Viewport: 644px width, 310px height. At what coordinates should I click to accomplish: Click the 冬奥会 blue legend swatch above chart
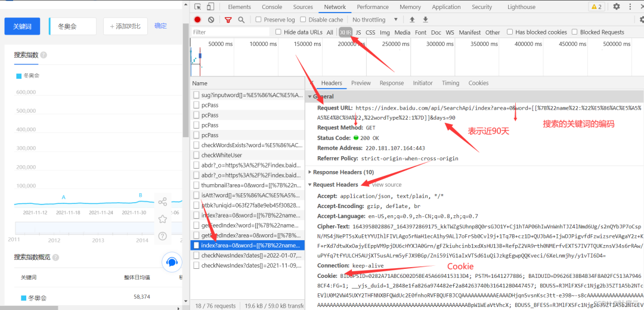tap(18, 76)
